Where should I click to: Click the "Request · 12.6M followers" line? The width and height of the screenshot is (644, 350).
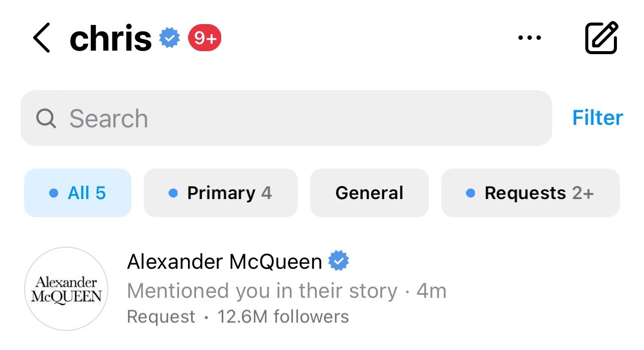[x=238, y=317]
